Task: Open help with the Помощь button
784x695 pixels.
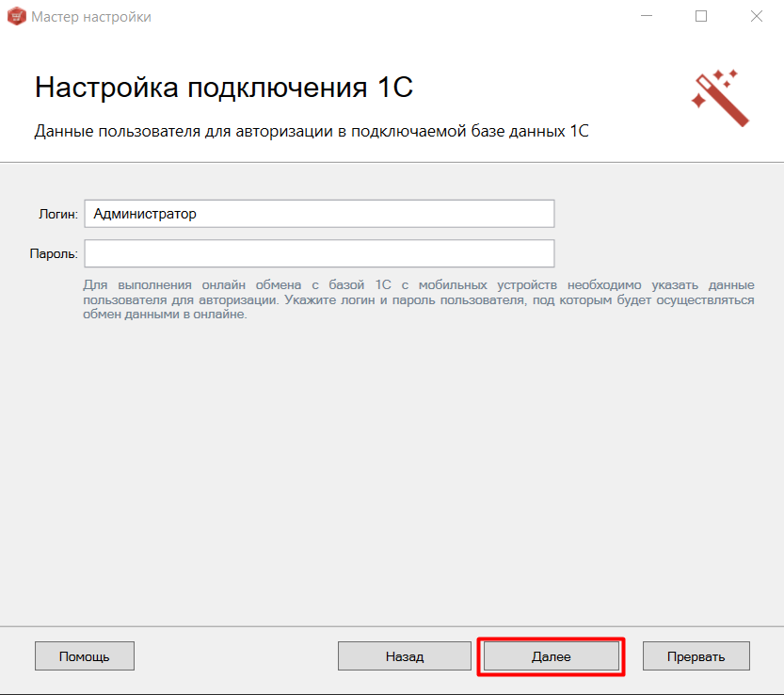Action: click(85, 656)
